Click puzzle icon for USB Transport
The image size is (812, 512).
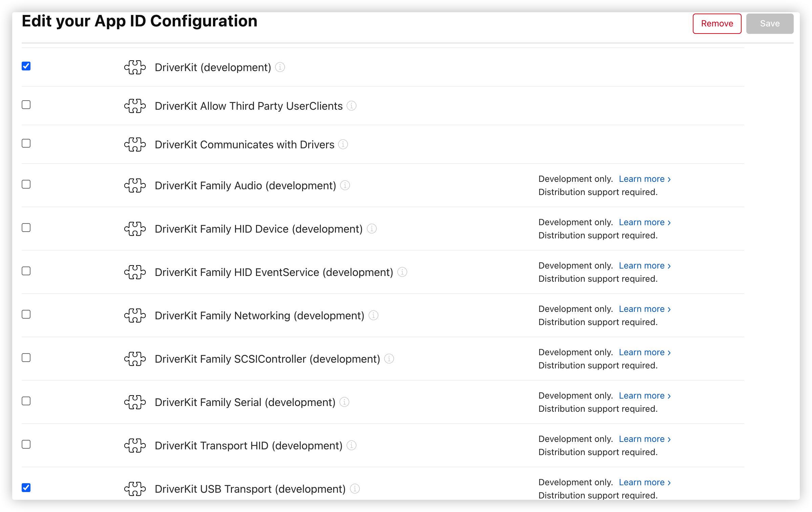tap(135, 489)
